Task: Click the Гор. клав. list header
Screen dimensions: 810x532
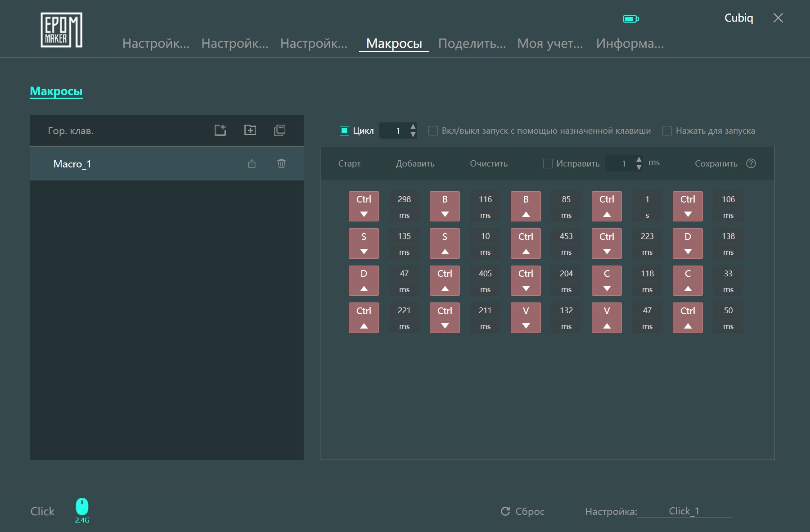Action: point(71,131)
